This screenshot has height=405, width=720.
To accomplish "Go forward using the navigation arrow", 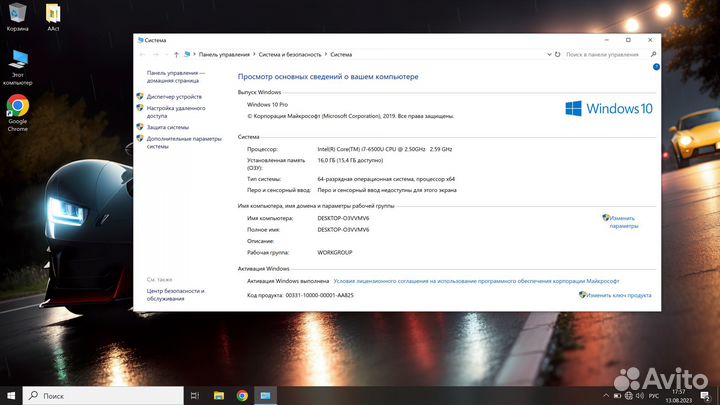I will coord(156,54).
